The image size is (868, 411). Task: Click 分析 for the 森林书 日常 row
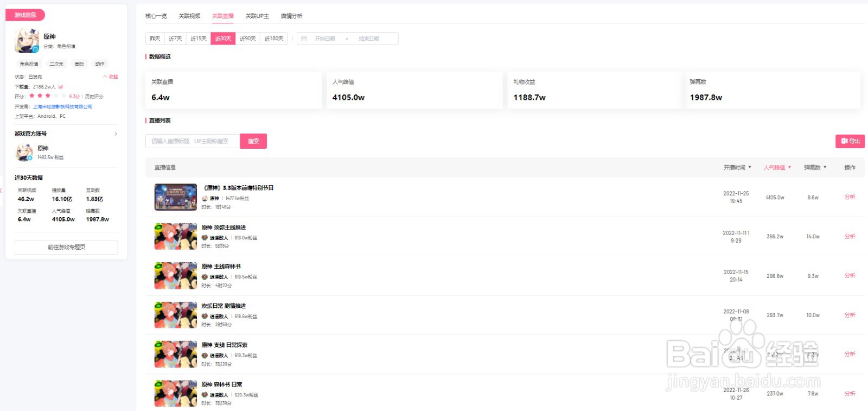tap(850, 394)
